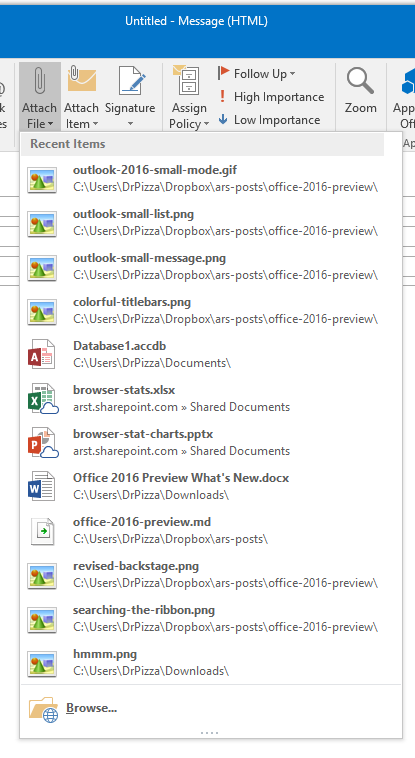
Task: Click the Excel icon beside browser-stats.xlsx
Action: [x=43, y=398]
